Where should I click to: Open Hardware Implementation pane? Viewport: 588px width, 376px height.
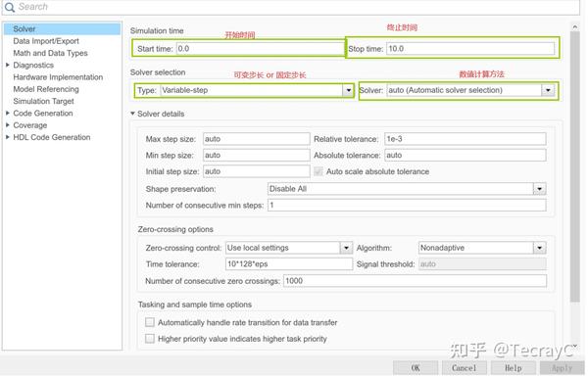[58, 76]
